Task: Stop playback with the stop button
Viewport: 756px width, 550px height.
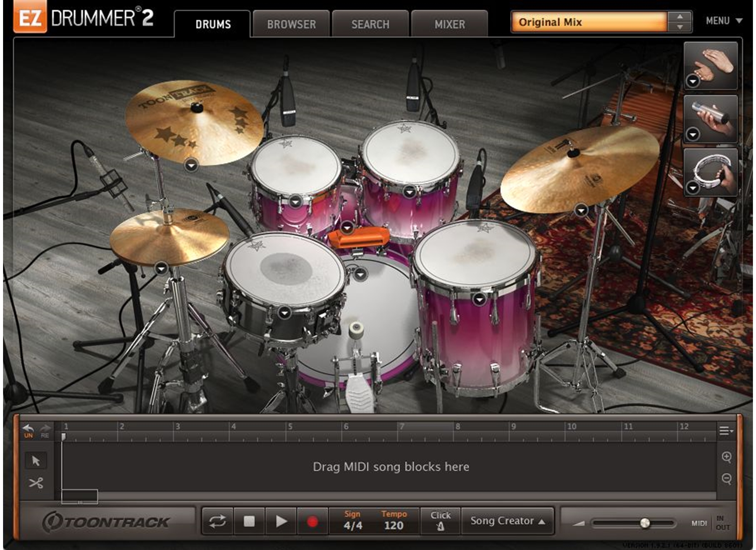Action: (249, 521)
